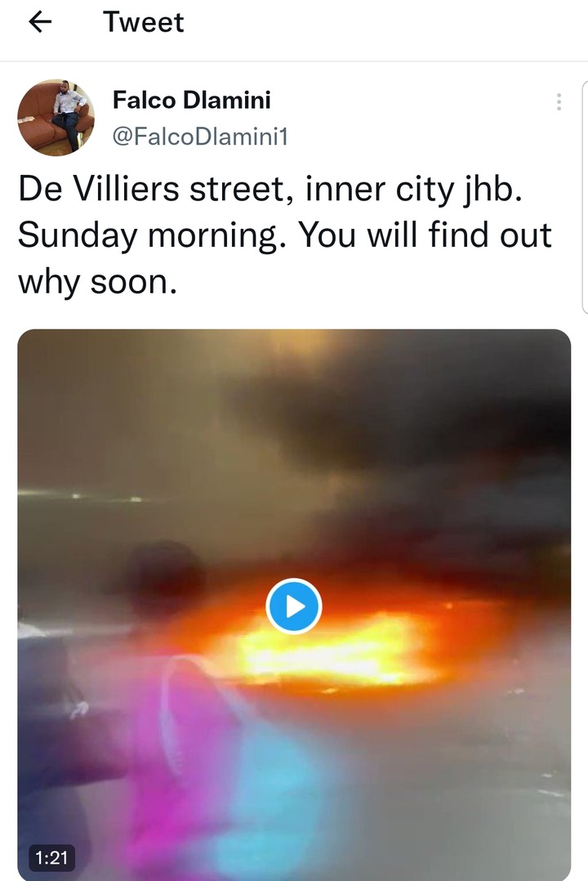Play the video with the blue play button
This screenshot has width=588, height=881.
coord(294,606)
